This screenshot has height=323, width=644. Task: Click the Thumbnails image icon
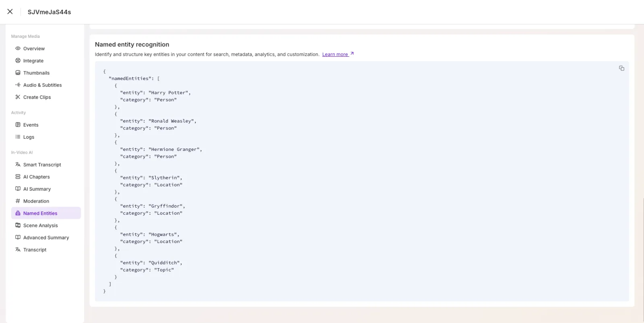[x=18, y=73]
